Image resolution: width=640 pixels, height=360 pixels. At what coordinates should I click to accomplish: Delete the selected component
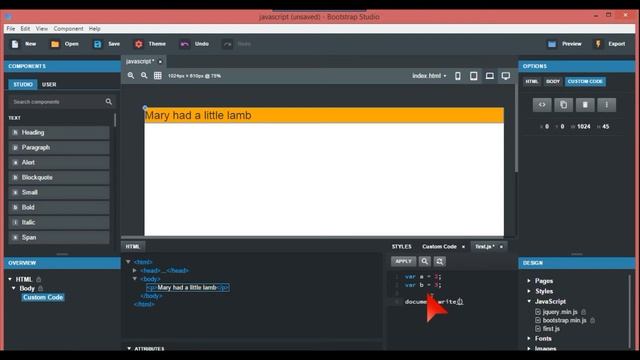pos(585,105)
